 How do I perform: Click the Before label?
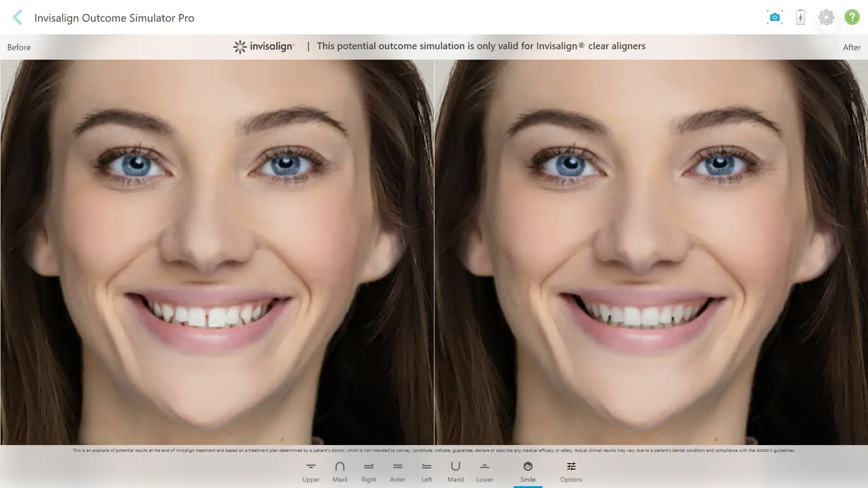[x=19, y=47]
